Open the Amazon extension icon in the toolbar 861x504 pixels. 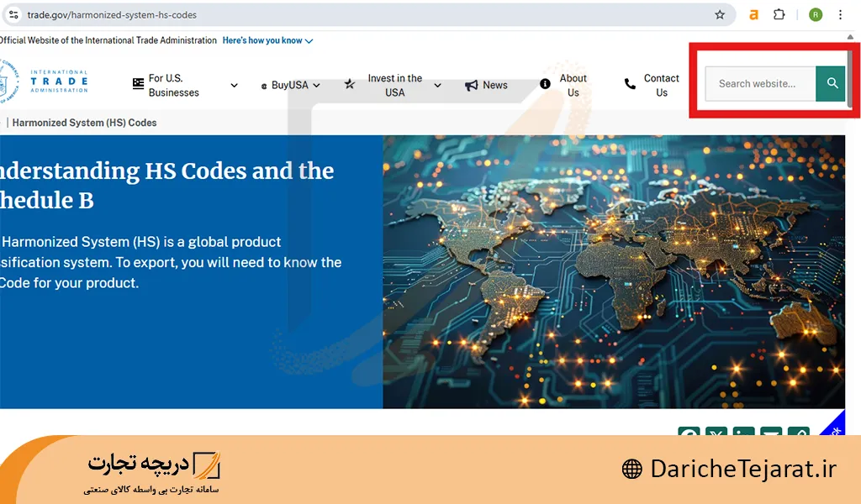pyautogui.click(x=754, y=14)
